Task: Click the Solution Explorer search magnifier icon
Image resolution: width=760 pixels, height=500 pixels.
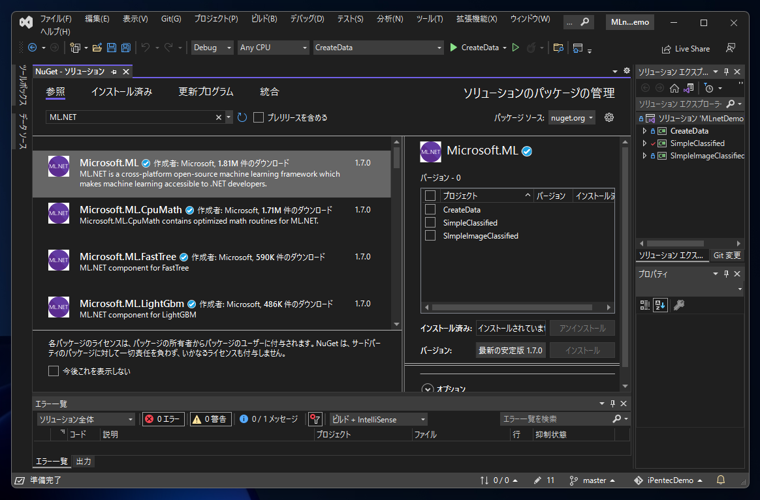Action: (730, 104)
